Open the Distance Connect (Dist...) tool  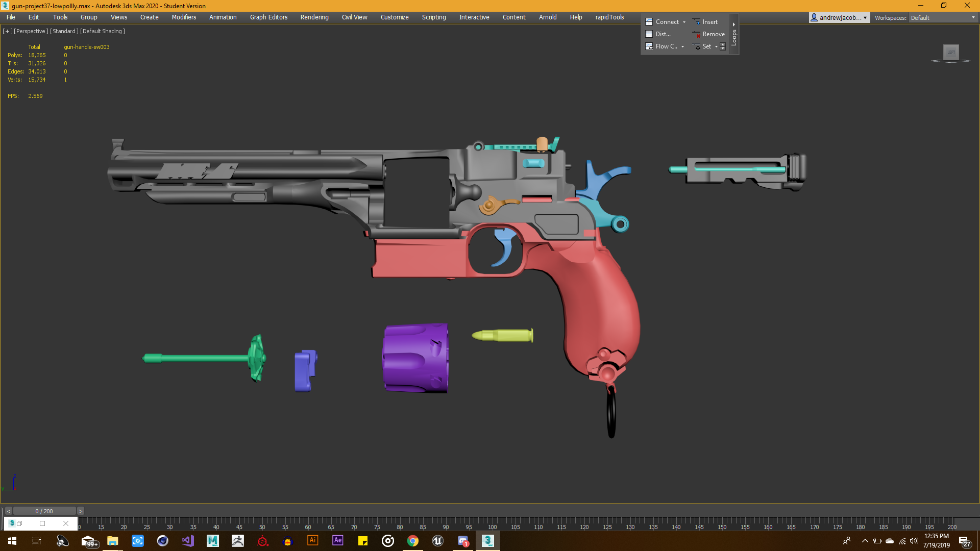tap(658, 34)
